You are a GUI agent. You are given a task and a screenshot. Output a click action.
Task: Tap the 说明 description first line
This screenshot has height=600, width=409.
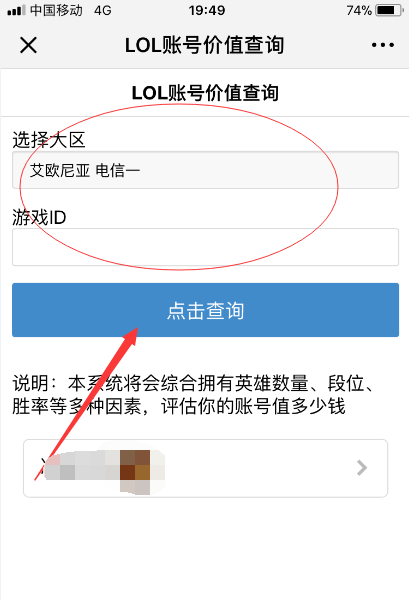pos(193,383)
